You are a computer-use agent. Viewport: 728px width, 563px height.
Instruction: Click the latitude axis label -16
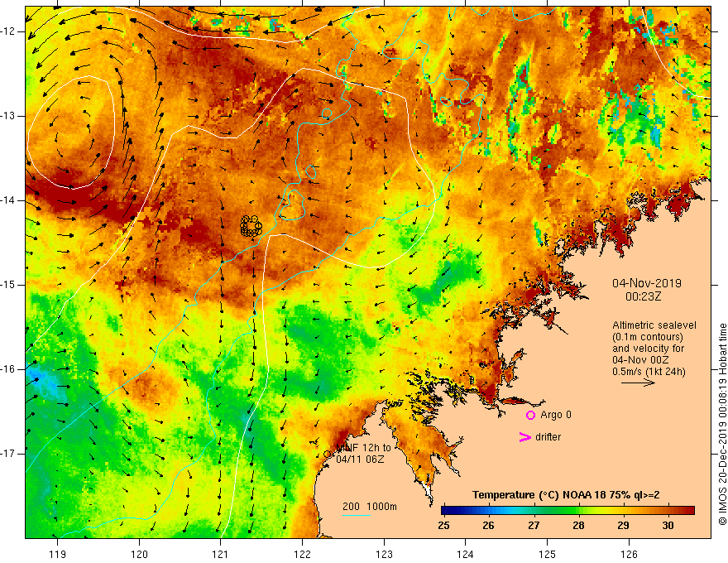(9, 369)
